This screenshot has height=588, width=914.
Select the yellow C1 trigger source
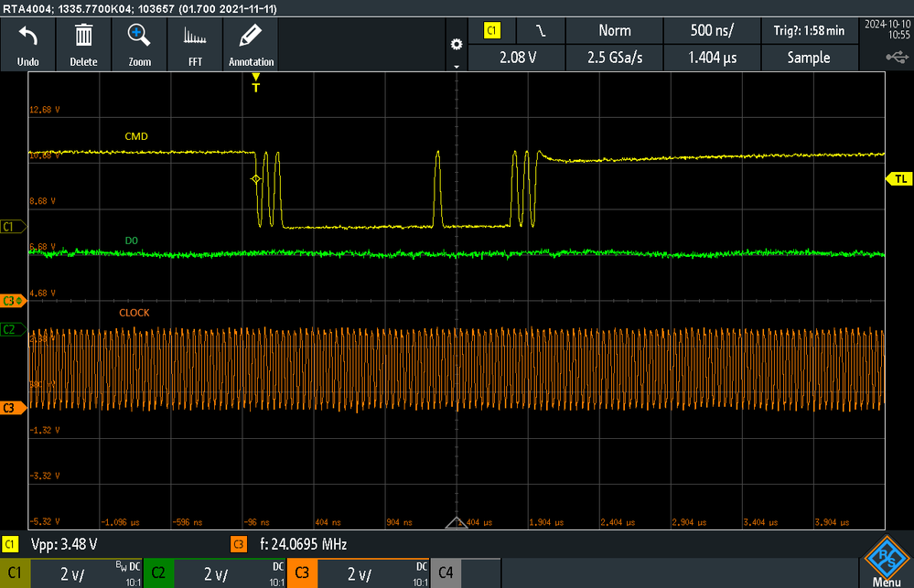tap(492, 31)
